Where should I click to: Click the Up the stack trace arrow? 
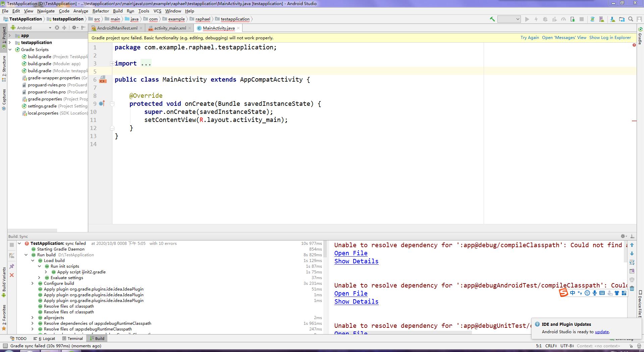pos(632,245)
